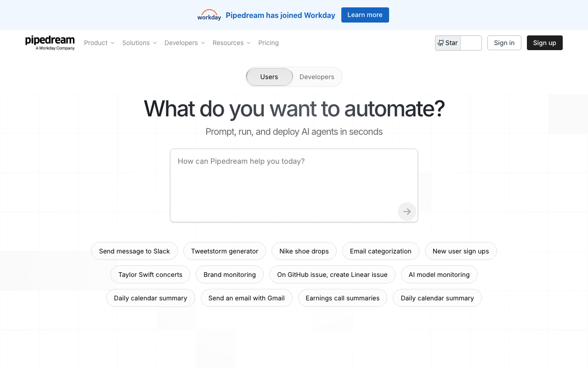The height and width of the screenshot is (368, 588).
Task: Choose On GitHub issue, create Linear issue
Action: [332, 275]
